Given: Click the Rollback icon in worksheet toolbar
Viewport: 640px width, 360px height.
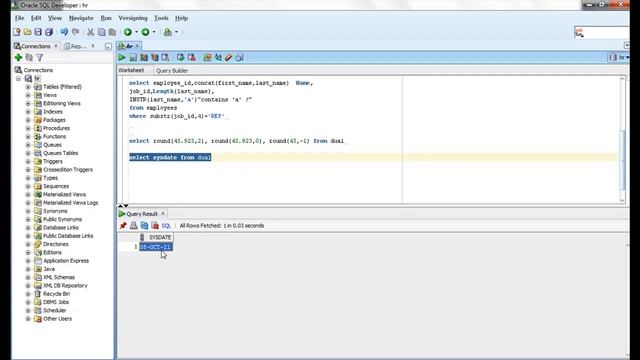Looking at the screenshot, I should (x=191, y=58).
